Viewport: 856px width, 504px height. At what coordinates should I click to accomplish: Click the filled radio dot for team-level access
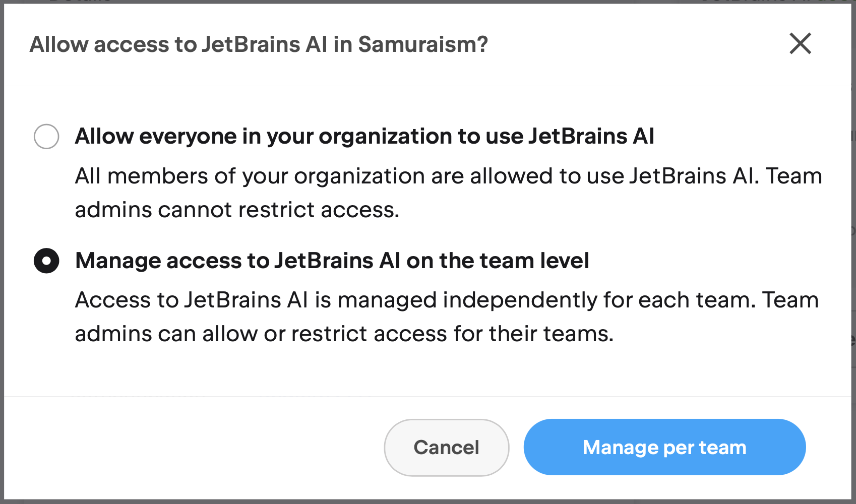(x=46, y=261)
